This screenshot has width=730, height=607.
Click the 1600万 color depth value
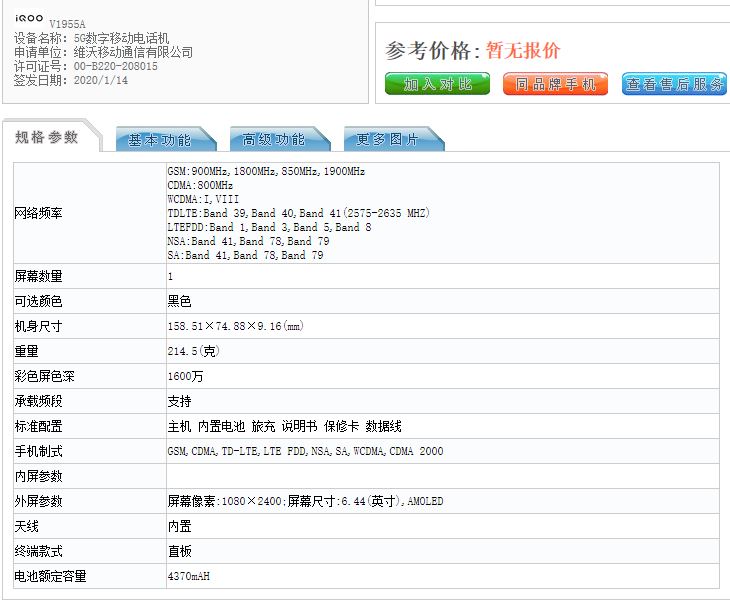185,376
